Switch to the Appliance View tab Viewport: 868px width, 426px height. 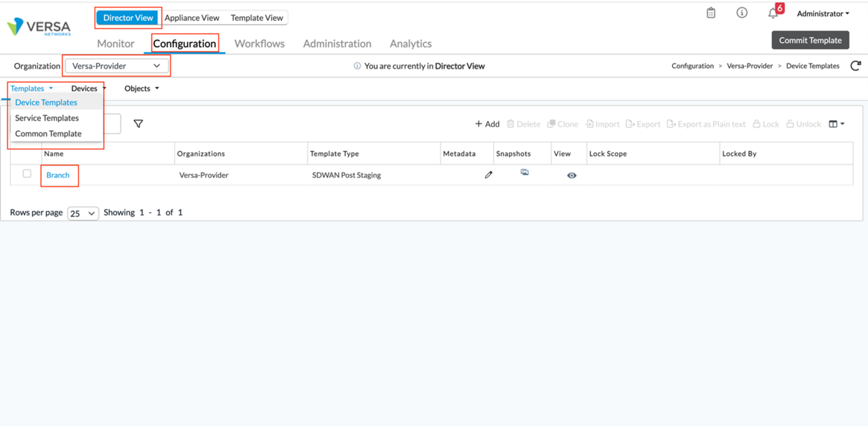coord(192,17)
